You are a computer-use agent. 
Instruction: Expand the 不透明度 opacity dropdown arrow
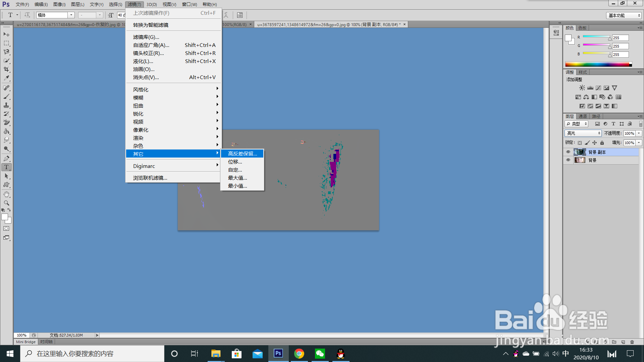pyautogui.click(x=639, y=133)
